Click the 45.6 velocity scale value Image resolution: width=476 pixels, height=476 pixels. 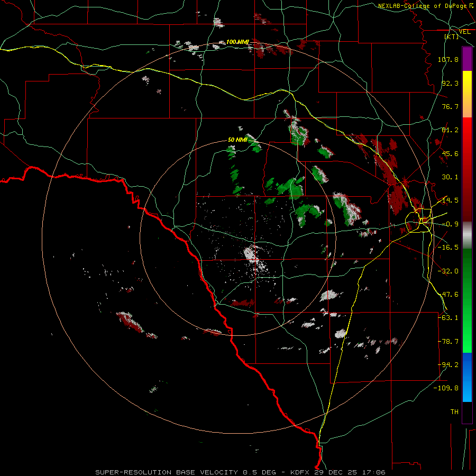[450, 153]
